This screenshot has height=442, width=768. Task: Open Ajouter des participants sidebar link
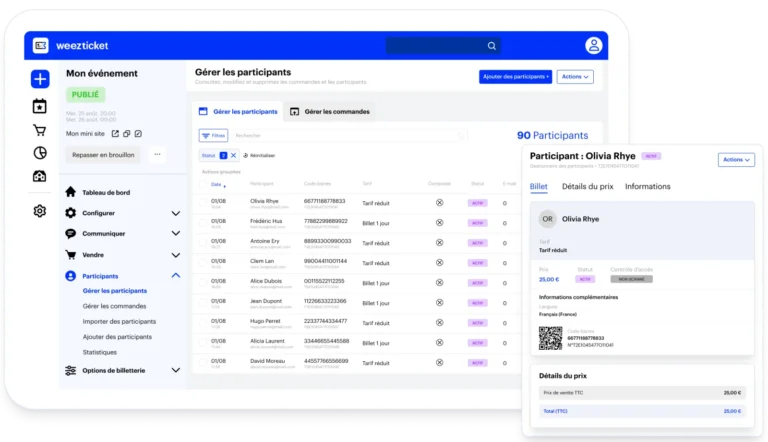coord(117,337)
